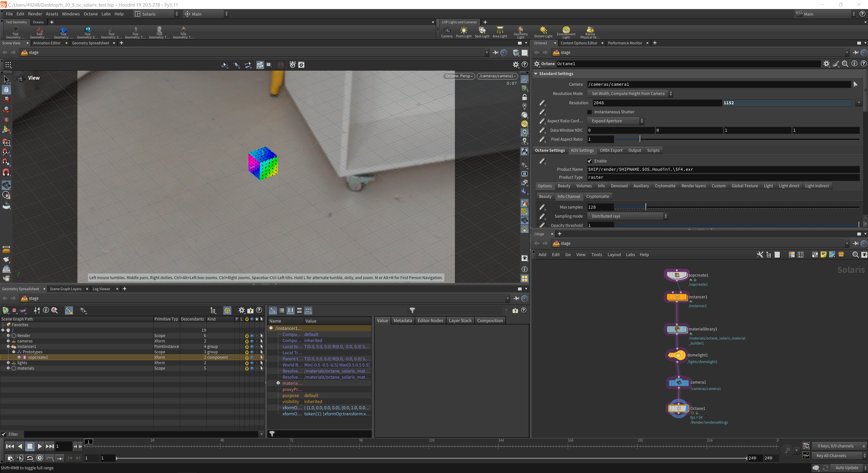Toggle the Enable checkbox for render product
Screen dimensions: 868x473
coord(589,161)
